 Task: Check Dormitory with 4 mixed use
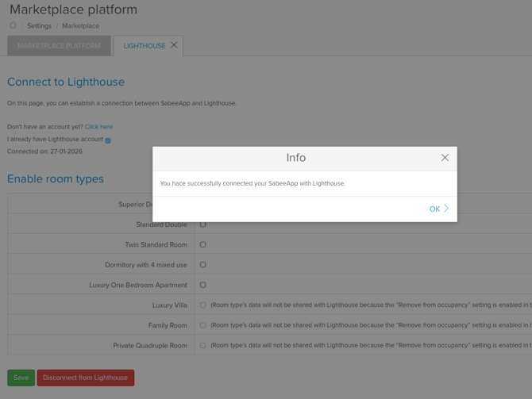[203, 265]
